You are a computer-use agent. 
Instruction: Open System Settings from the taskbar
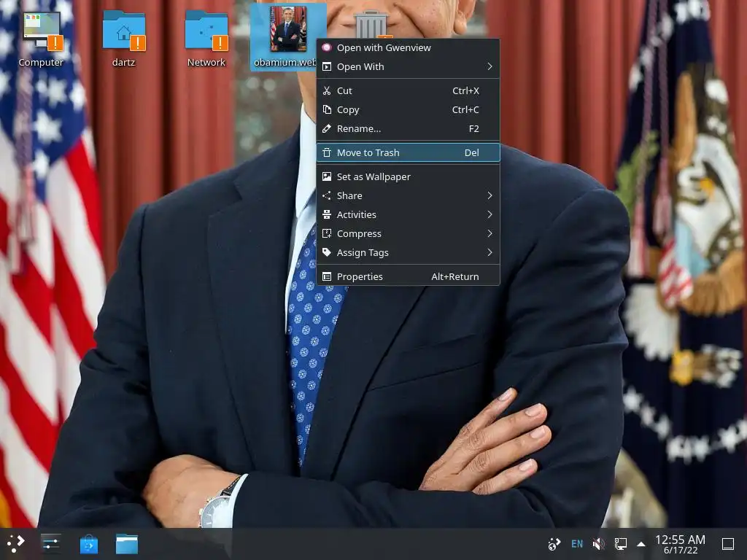click(50, 544)
